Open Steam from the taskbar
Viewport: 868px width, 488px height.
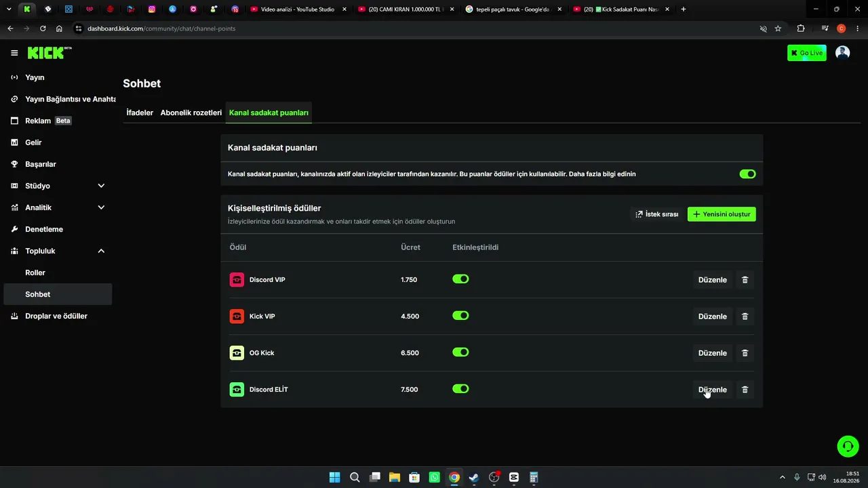[x=474, y=477]
